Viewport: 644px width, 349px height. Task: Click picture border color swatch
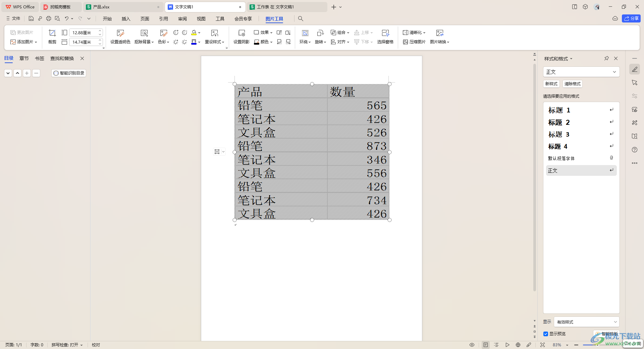click(x=194, y=42)
